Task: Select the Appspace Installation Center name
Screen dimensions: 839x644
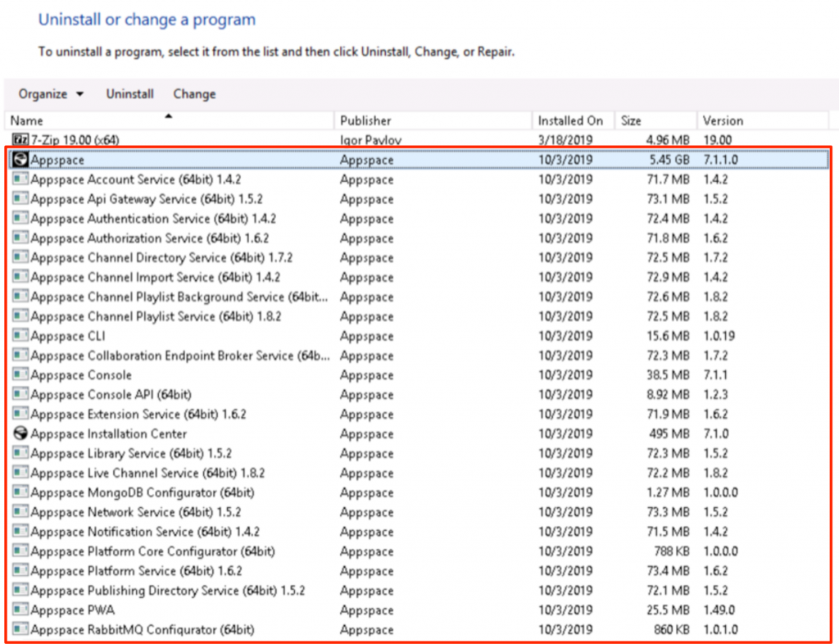Action: [109, 433]
